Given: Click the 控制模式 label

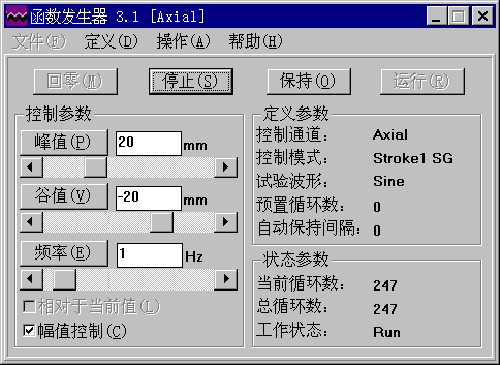Looking at the screenshot, I should 292,158.
